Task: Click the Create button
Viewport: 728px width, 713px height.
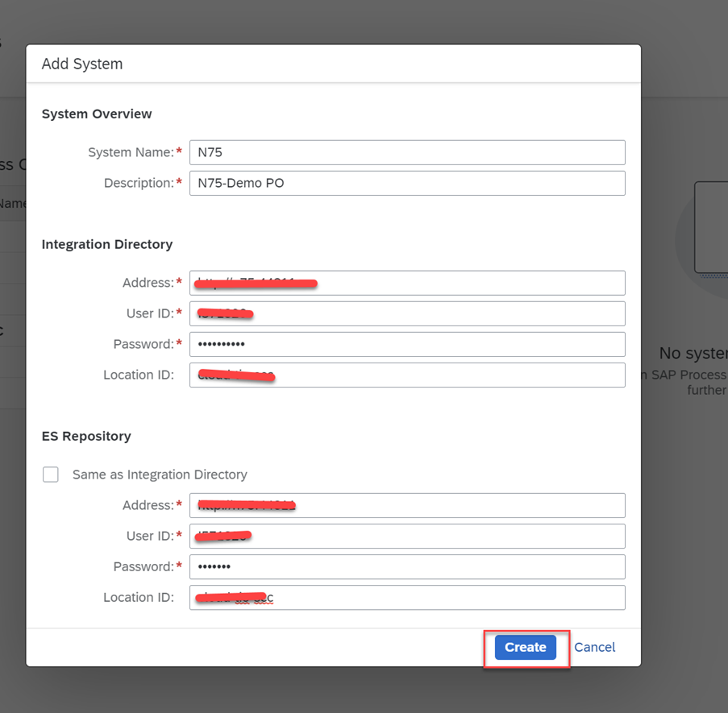Action: [525, 647]
